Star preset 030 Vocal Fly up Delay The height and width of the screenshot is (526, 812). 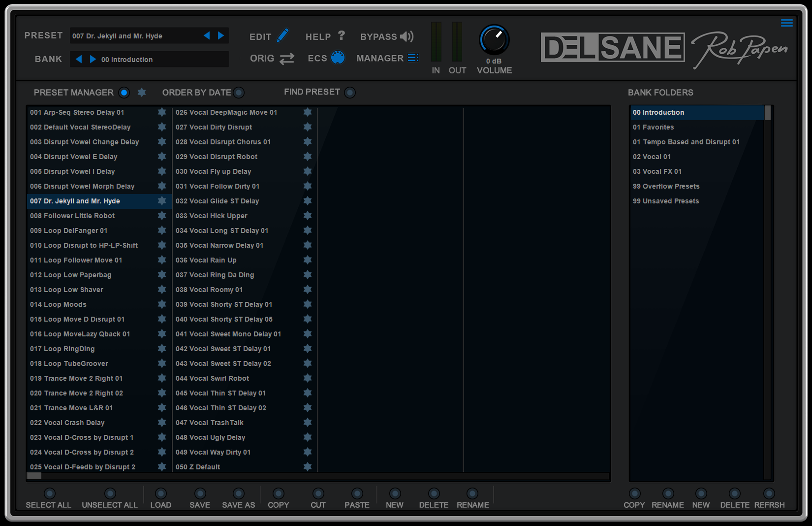pyautogui.click(x=308, y=171)
